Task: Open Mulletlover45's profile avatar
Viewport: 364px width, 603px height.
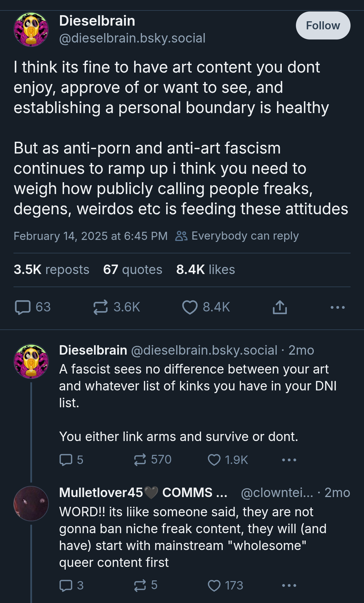Action: point(31,503)
